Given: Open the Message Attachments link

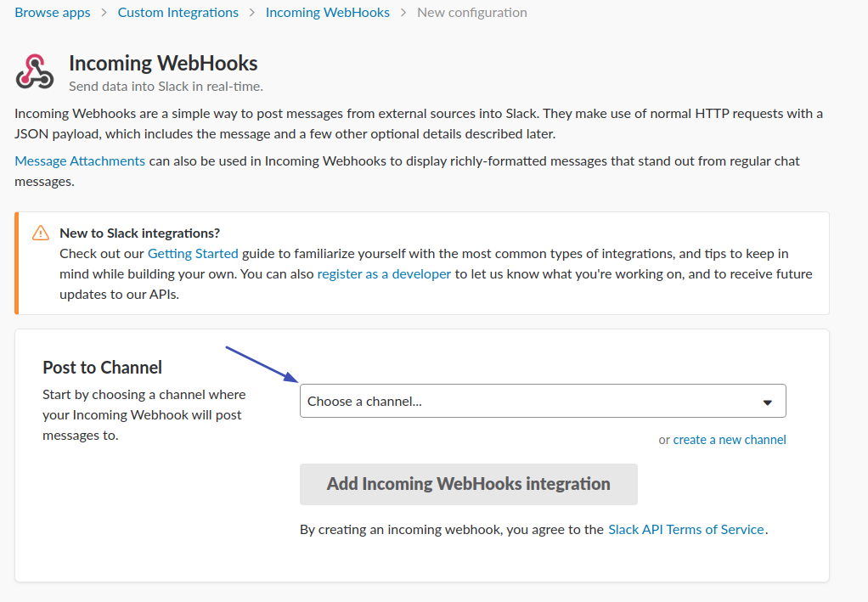Looking at the screenshot, I should coord(80,160).
